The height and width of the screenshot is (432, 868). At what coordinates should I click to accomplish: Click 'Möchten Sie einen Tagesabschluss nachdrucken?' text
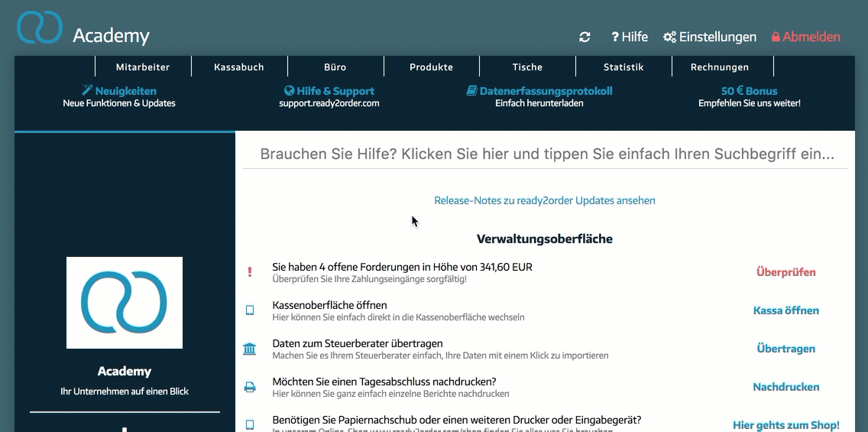click(384, 382)
